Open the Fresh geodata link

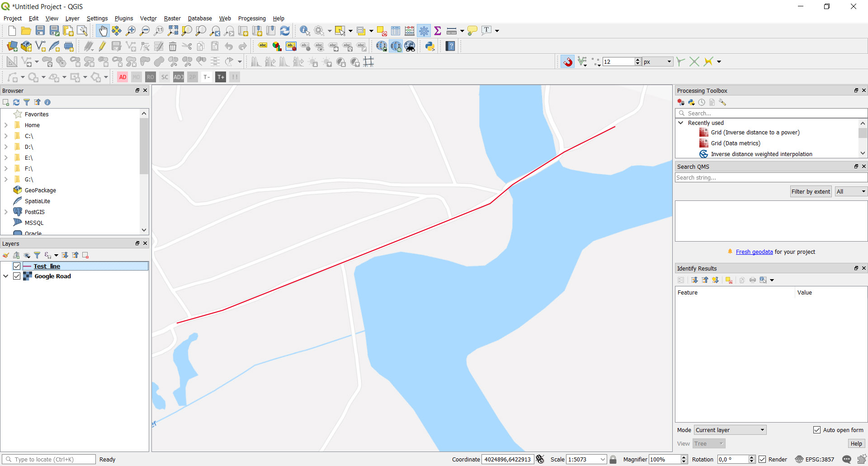click(x=754, y=252)
